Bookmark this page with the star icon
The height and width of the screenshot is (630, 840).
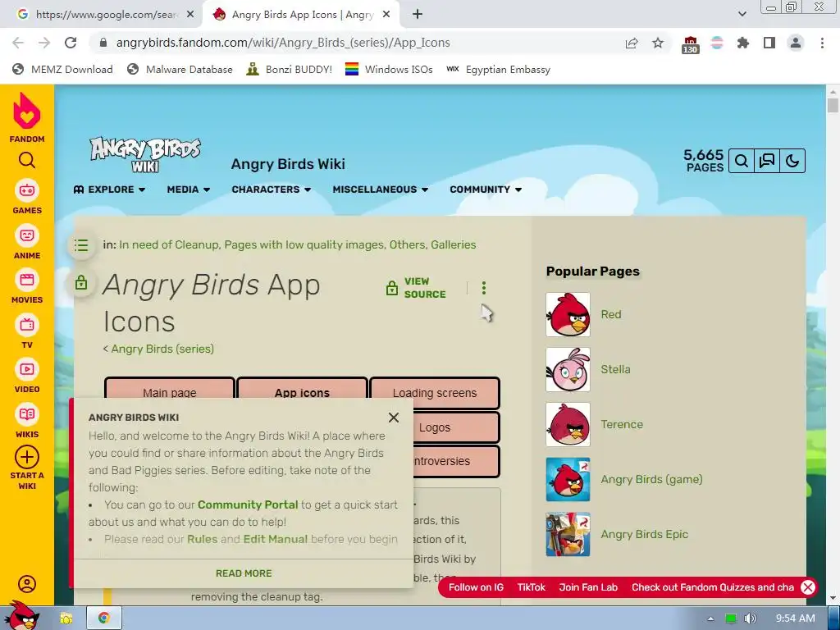click(x=658, y=43)
